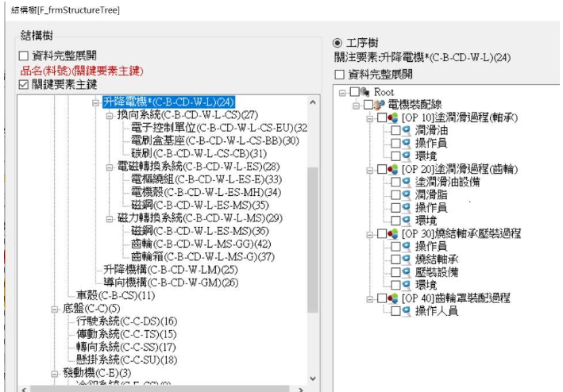
Task: Select 碳刷(C-B-CD-W-L-CS-CB)(31)
Action: 199,153
